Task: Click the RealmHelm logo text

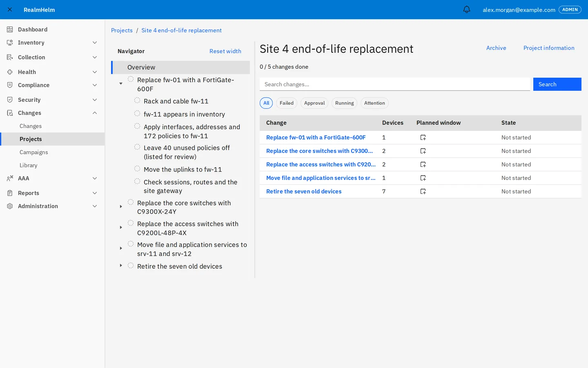Action: 39,10
